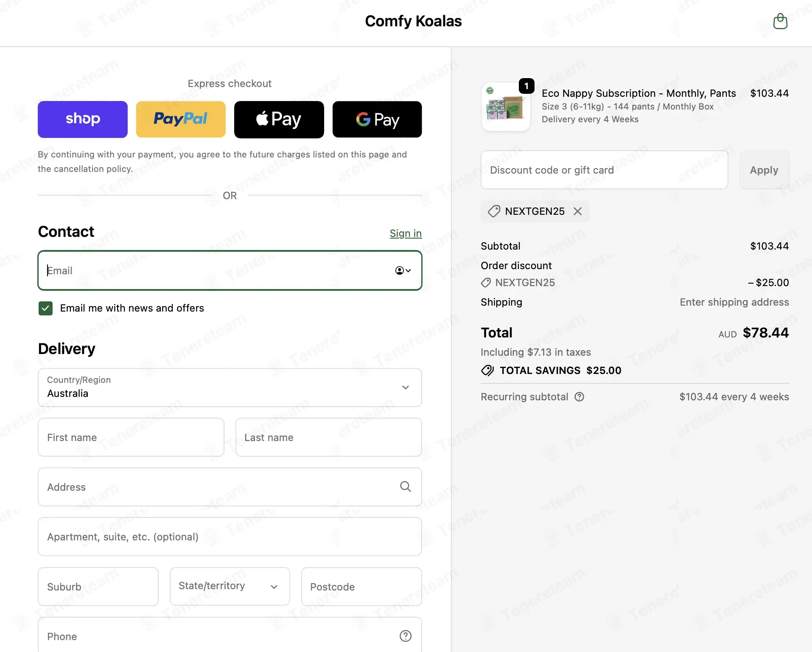The height and width of the screenshot is (652, 812).
Task: Click the Address field
Action: point(230,487)
